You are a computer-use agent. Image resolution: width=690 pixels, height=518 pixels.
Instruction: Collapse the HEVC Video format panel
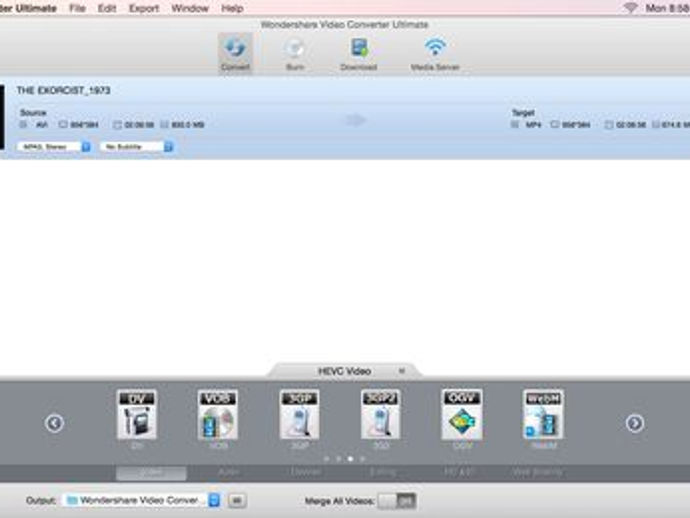pyautogui.click(x=402, y=371)
